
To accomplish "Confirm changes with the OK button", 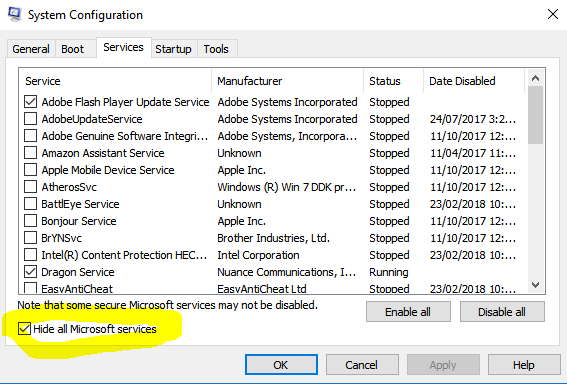I will [281, 364].
